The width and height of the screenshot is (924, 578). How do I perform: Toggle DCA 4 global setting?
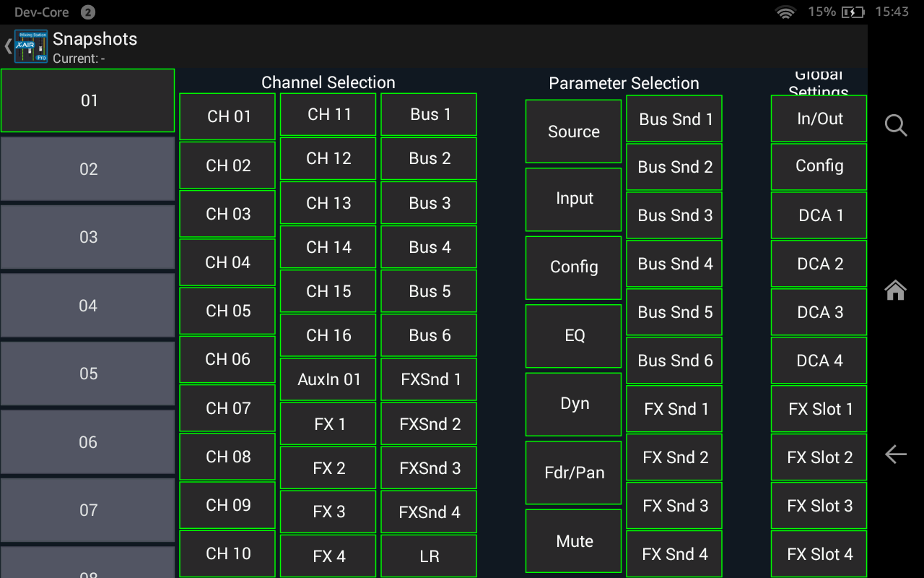tap(819, 361)
